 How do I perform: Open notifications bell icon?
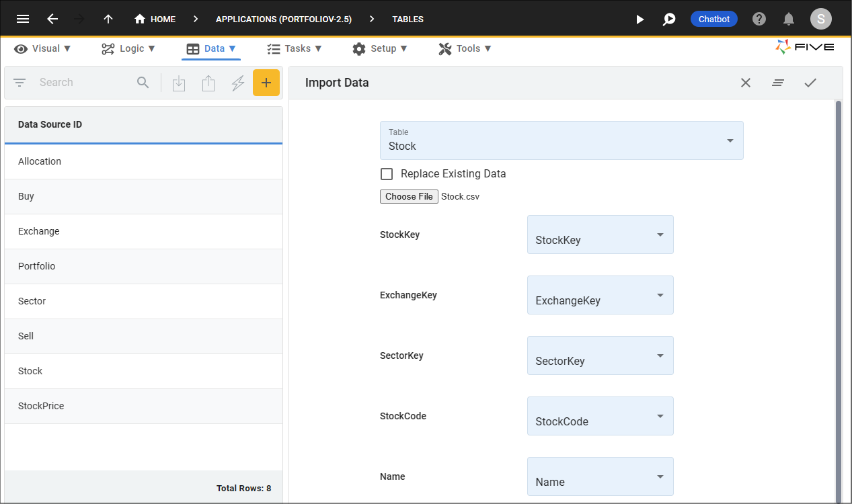789,19
